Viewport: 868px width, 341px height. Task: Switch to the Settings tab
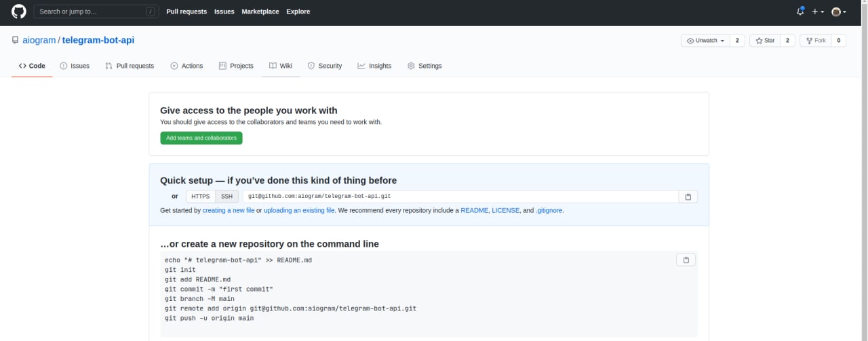[425, 66]
